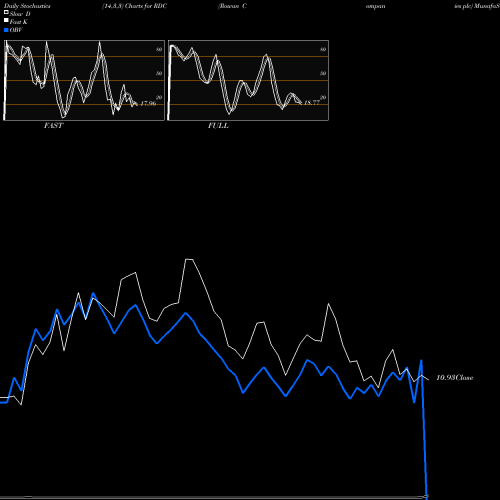Click the FAST chart label

click(x=53, y=126)
